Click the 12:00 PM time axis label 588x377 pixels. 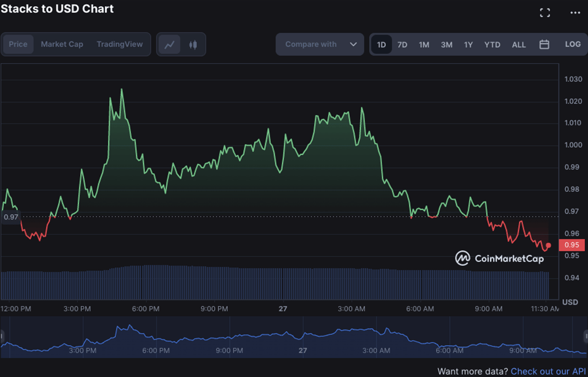coord(16,309)
